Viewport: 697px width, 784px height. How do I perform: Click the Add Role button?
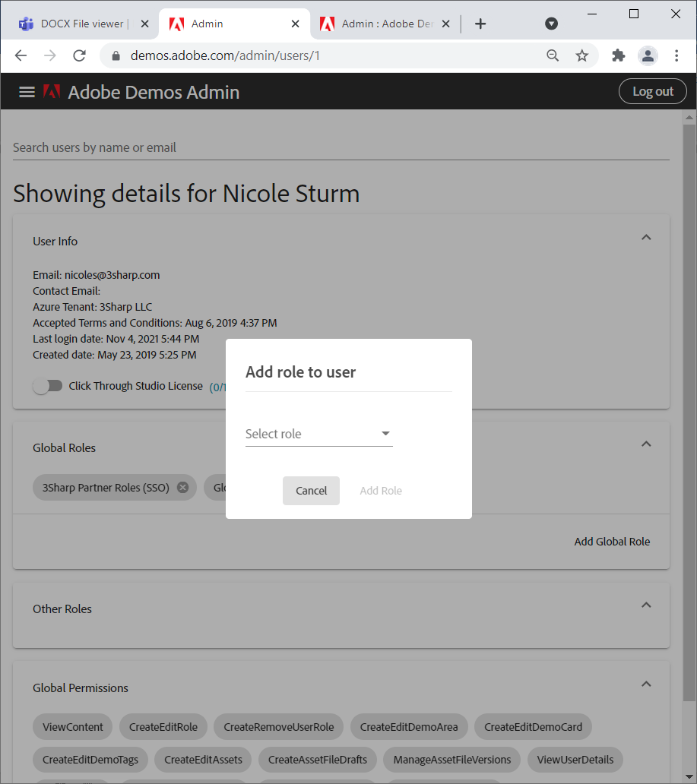tap(381, 491)
